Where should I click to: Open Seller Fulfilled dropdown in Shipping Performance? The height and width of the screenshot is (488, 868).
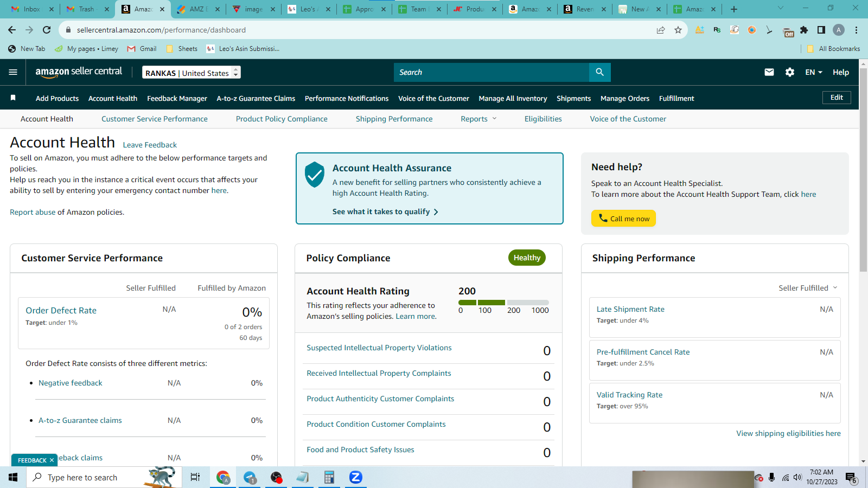808,288
